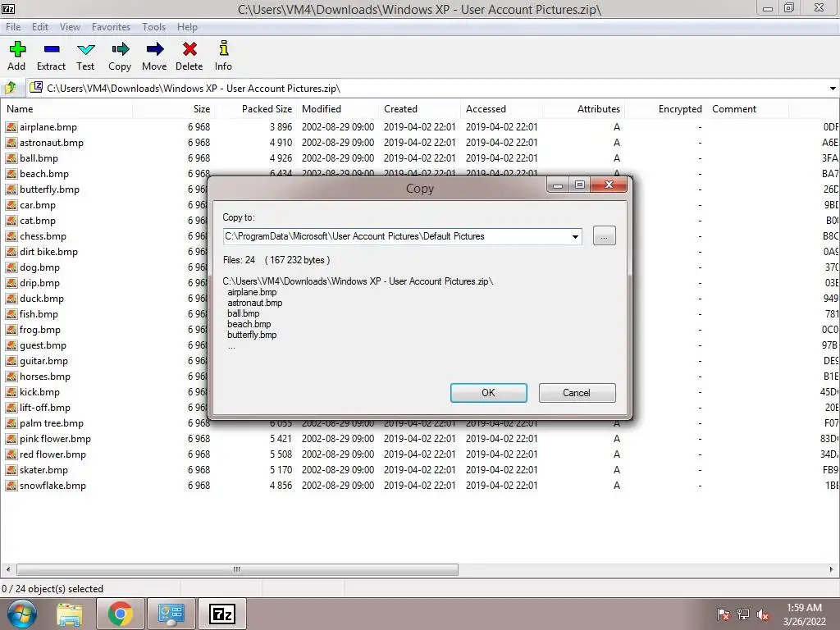
Task: Select the frog.bmp file name
Action: [x=40, y=330]
